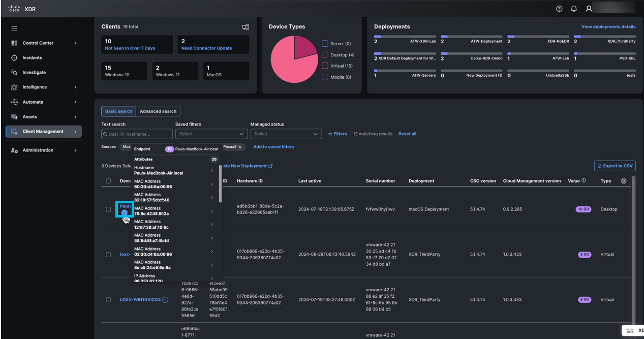Click Export to CSV button
The image size is (644, 339).
coord(615,166)
